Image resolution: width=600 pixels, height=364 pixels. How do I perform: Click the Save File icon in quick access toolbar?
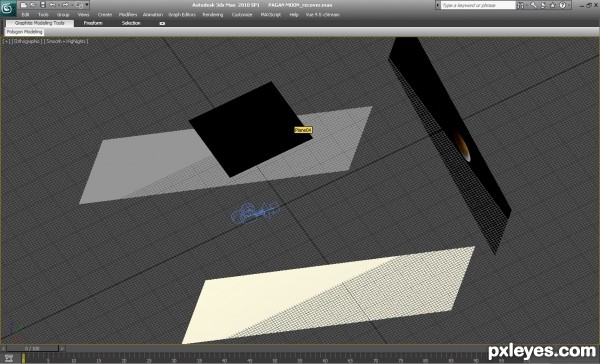click(43, 5)
